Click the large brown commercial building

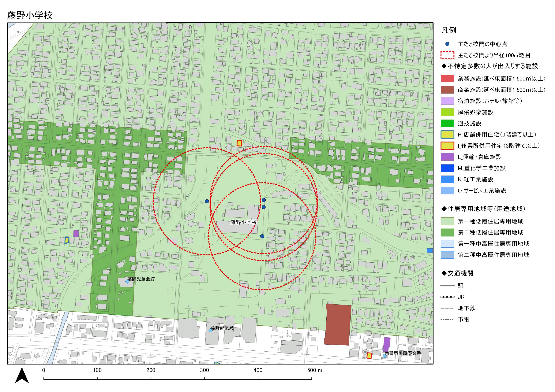[x=338, y=325]
